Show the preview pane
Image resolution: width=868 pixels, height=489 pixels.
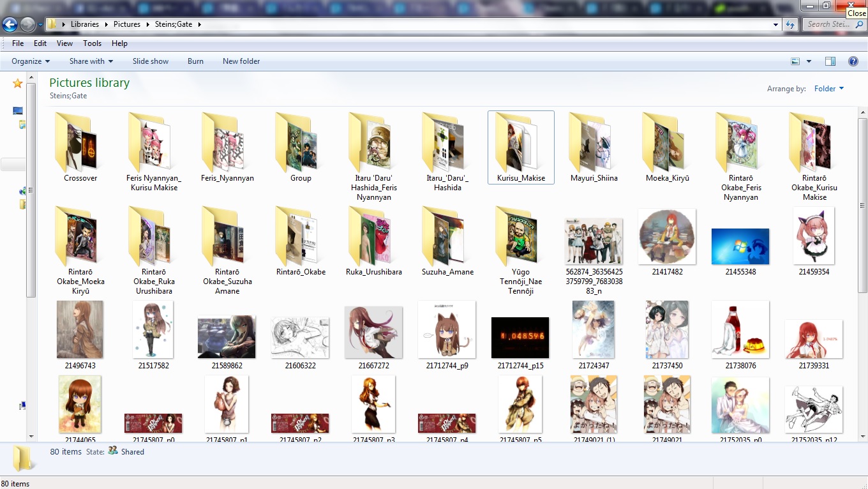(x=830, y=61)
